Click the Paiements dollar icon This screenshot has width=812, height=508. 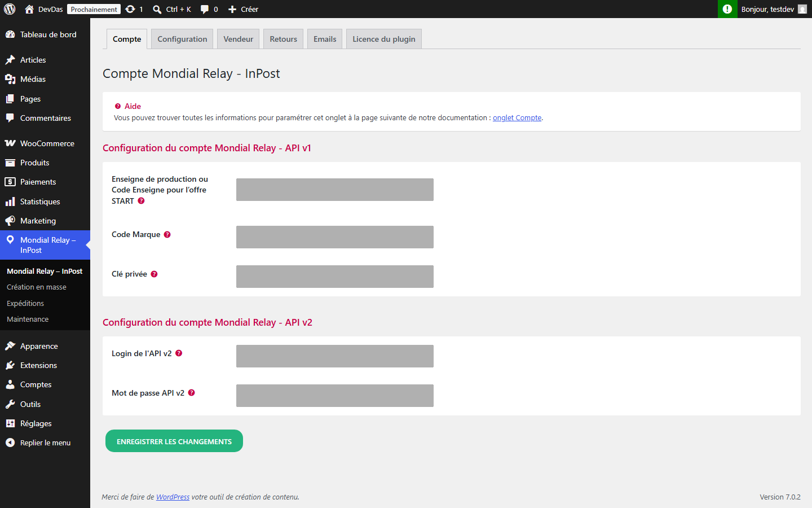(x=10, y=182)
